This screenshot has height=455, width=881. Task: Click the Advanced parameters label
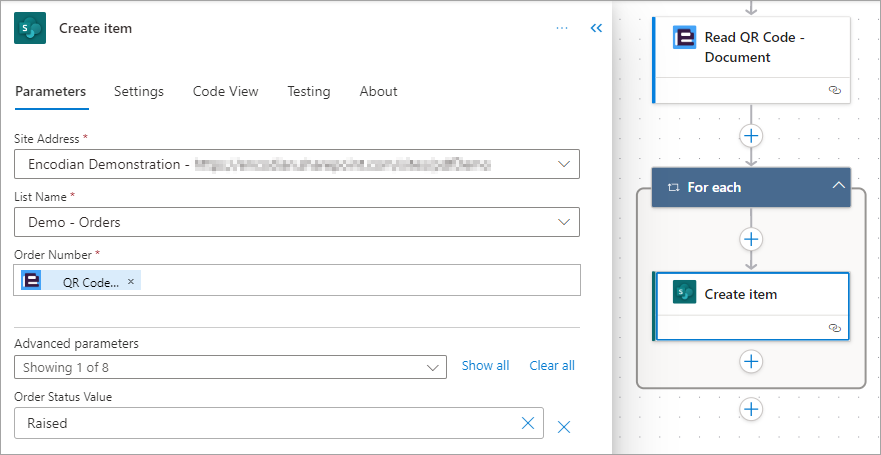click(76, 343)
